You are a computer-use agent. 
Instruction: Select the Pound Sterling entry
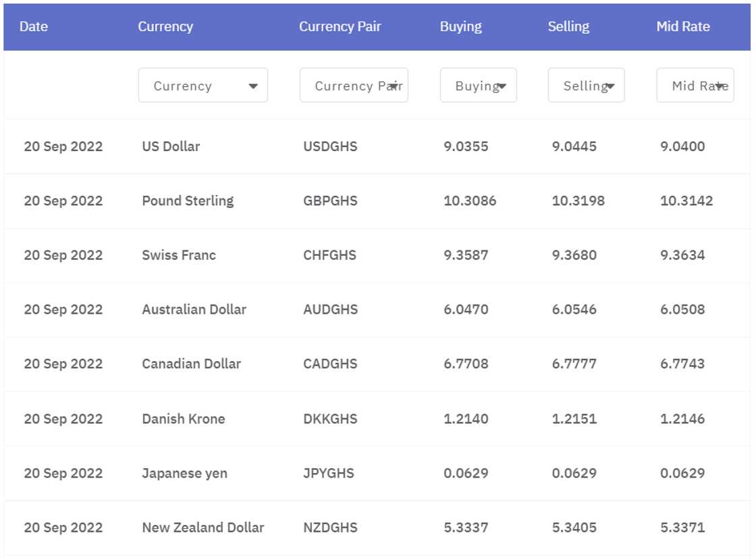coord(188,201)
